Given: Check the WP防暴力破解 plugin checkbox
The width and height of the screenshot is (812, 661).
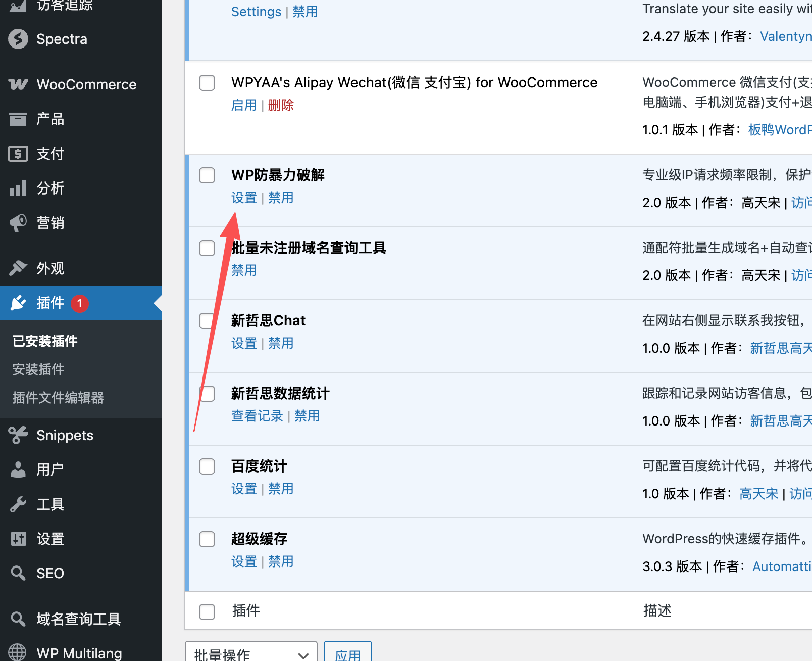Looking at the screenshot, I should 207,175.
